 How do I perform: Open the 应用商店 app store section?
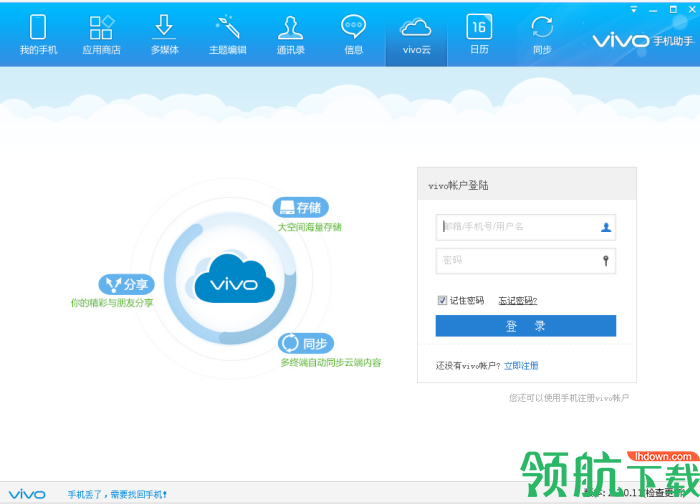pyautogui.click(x=101, y=35)
